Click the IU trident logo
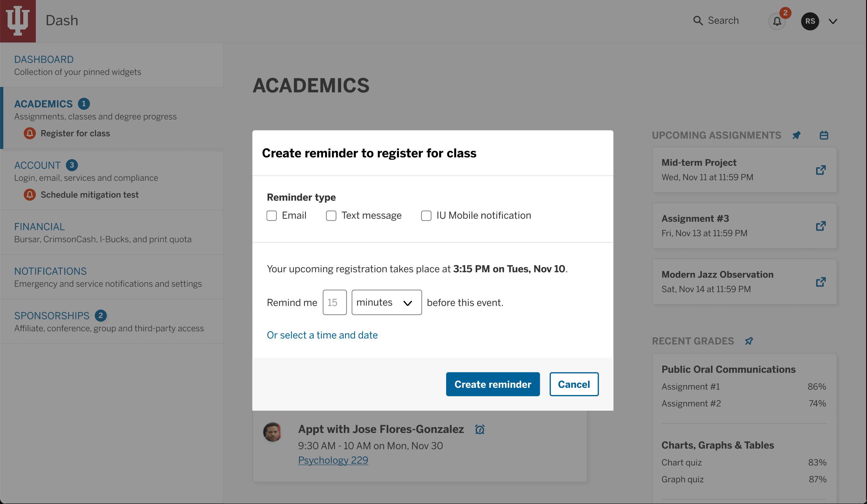Image resolution: width=867 pixels, height=504 pixels. coord(18,21)
